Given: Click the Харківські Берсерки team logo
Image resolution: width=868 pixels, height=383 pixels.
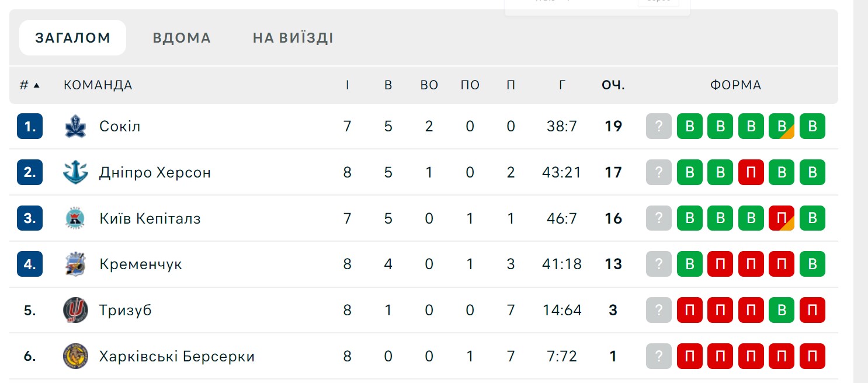Looking at the screenshot, I should pos(75,356).
